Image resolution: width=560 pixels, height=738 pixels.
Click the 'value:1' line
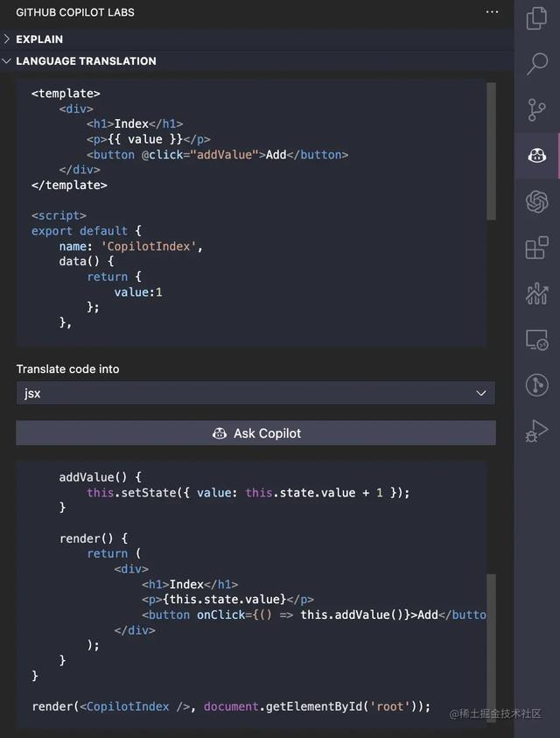coord(138,292)
